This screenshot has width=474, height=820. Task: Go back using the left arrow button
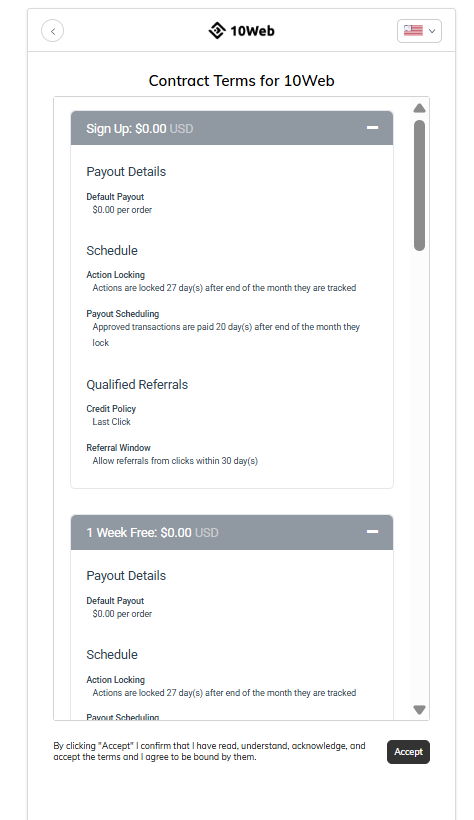tap(52, 31)
